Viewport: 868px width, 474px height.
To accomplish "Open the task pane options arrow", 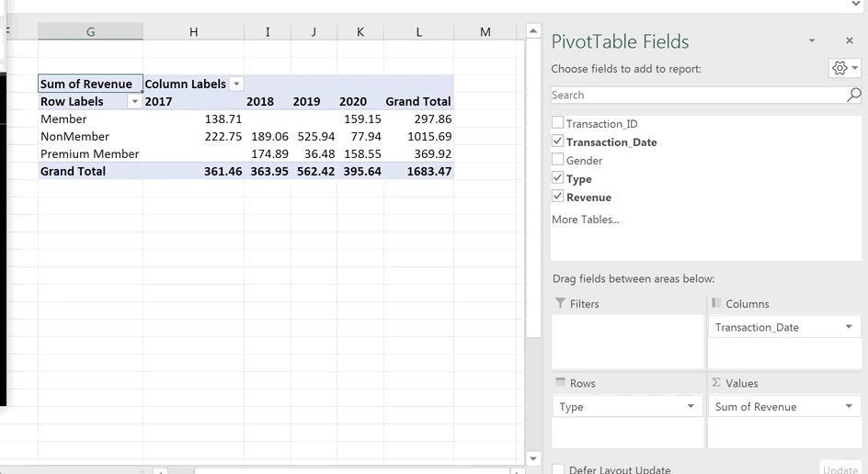I will 812,41.
